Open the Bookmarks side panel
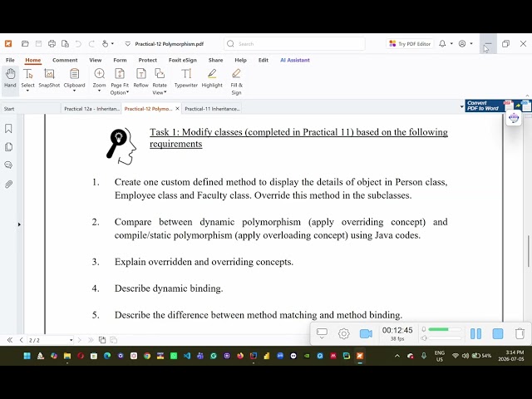 pyautogui.click(x=8, y=129)
